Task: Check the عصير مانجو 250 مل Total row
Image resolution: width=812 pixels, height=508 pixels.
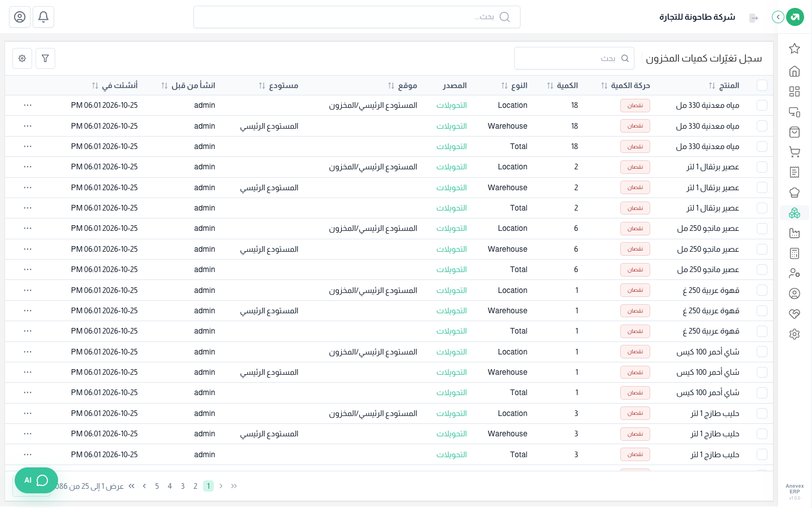Action: 762,270
